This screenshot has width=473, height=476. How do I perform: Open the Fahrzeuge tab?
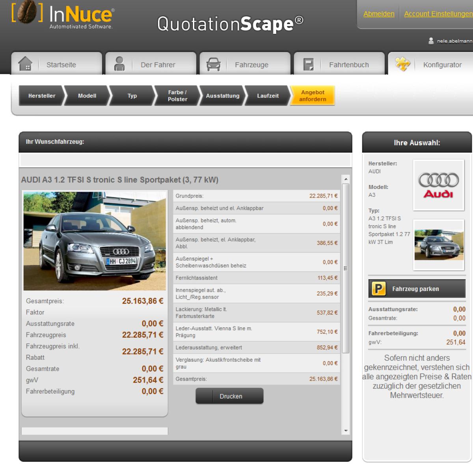[x=245, y=63]
